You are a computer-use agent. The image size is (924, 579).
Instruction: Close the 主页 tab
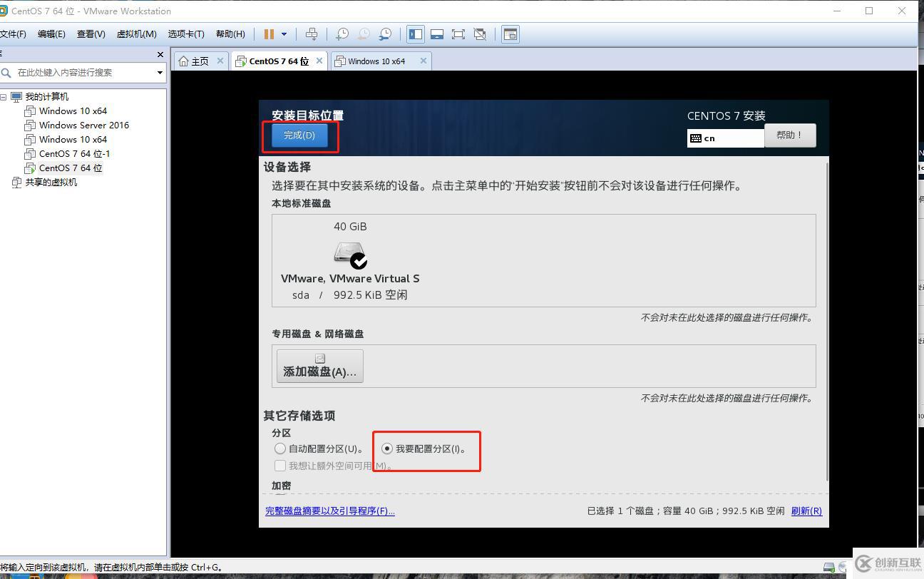[220, 61]
